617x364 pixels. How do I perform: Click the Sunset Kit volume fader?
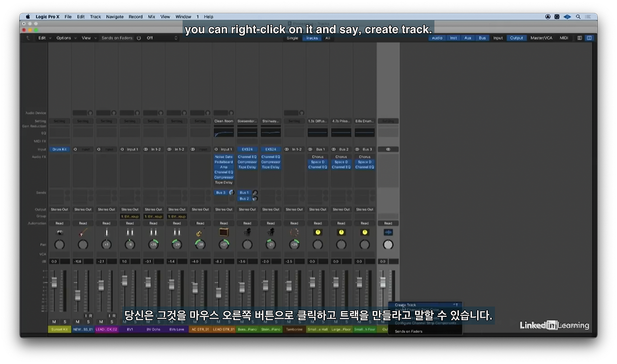pos(54,282)
